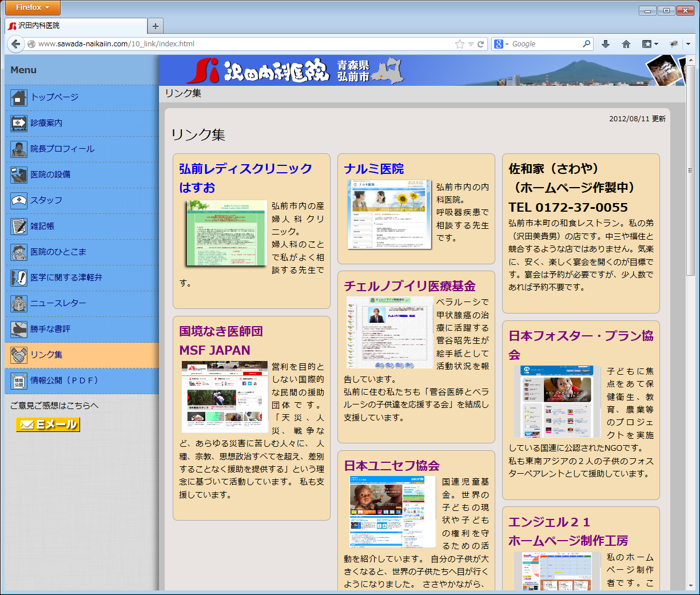Click the ご意見ご感想はこちらへ text
The image size is (700, 595).
tap(54, 406)
